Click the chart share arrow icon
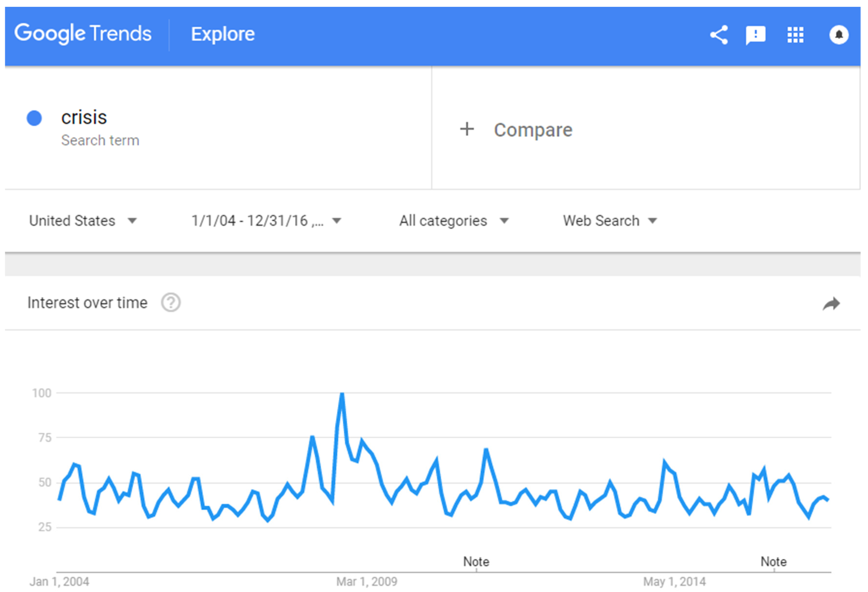This screenshot has height=592, width=868. tap(831, 304)
